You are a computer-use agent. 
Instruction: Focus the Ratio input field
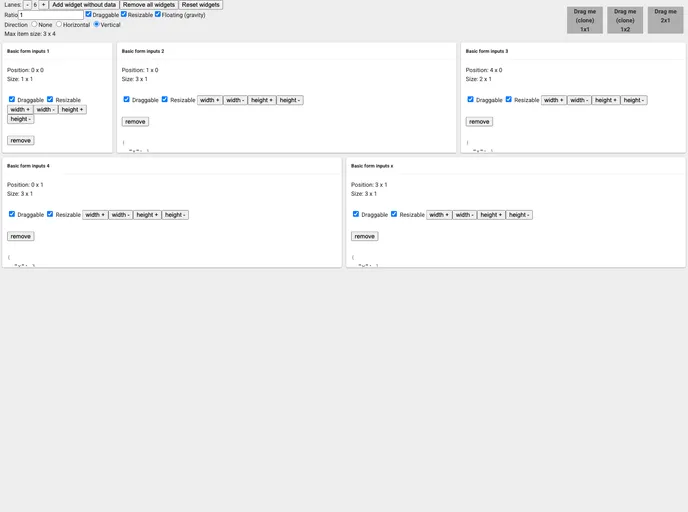click(50, 15)
